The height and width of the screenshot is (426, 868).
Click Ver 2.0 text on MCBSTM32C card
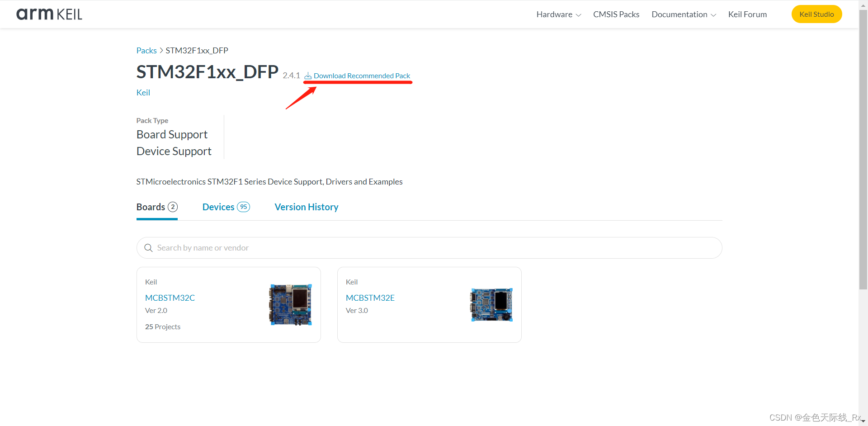156,310
